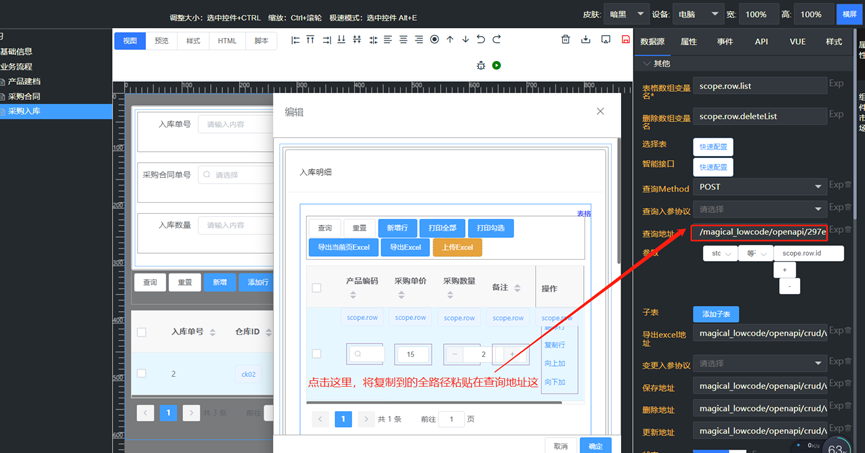865x453 pixels.
Task: Undo the last action
Action: [481, 40]
